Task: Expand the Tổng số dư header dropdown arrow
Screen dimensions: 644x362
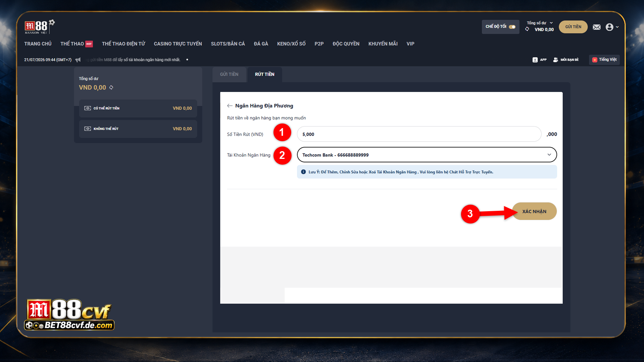Action: coord(551,23)
